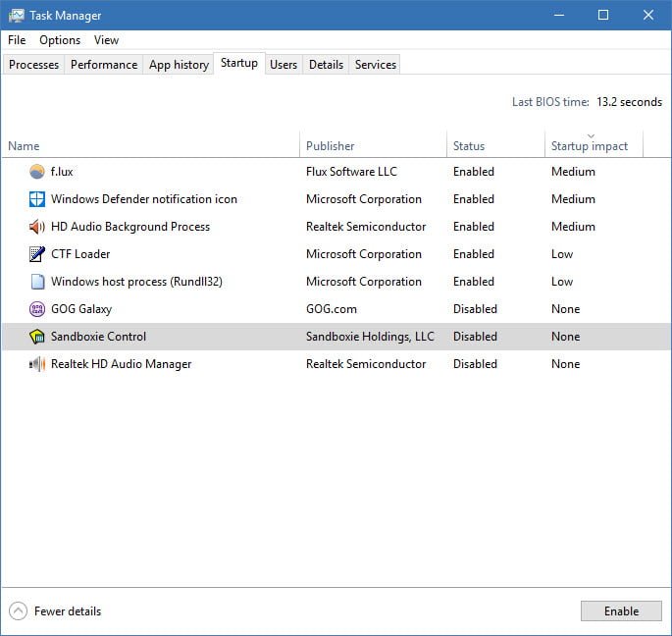Switch to the Processes tab
This screenshot has height=636, width=672.
click(33, 65)
